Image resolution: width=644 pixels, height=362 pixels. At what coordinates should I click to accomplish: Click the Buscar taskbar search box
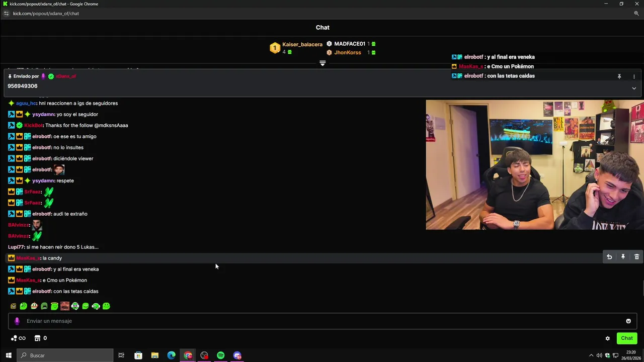pos(65,355)
